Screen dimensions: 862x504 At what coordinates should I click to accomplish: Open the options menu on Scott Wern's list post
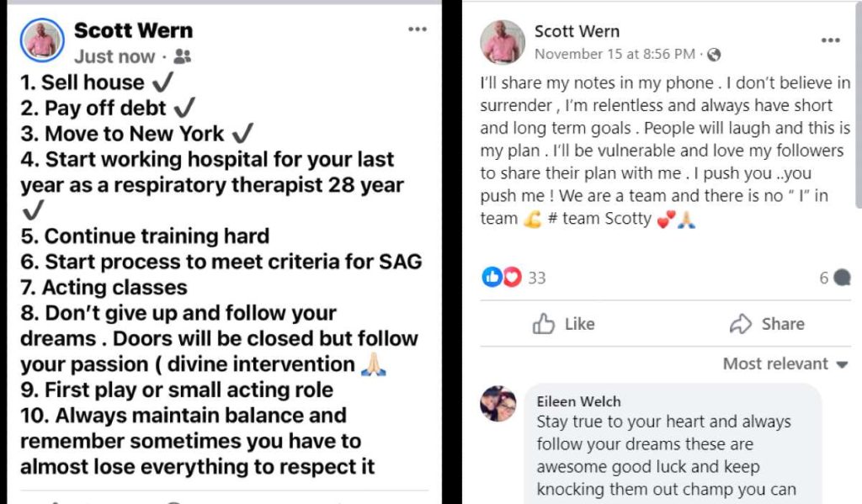(x=417, y=28)
